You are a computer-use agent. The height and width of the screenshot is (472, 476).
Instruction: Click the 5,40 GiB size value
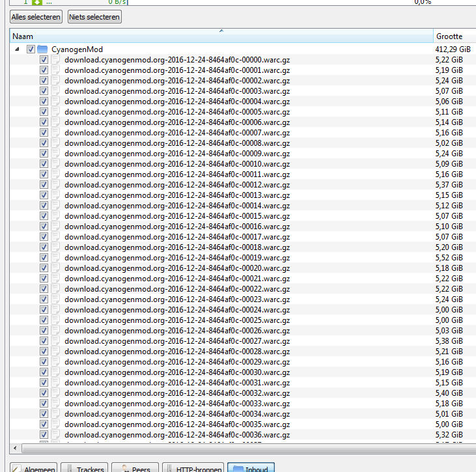[x=449, y=393]
